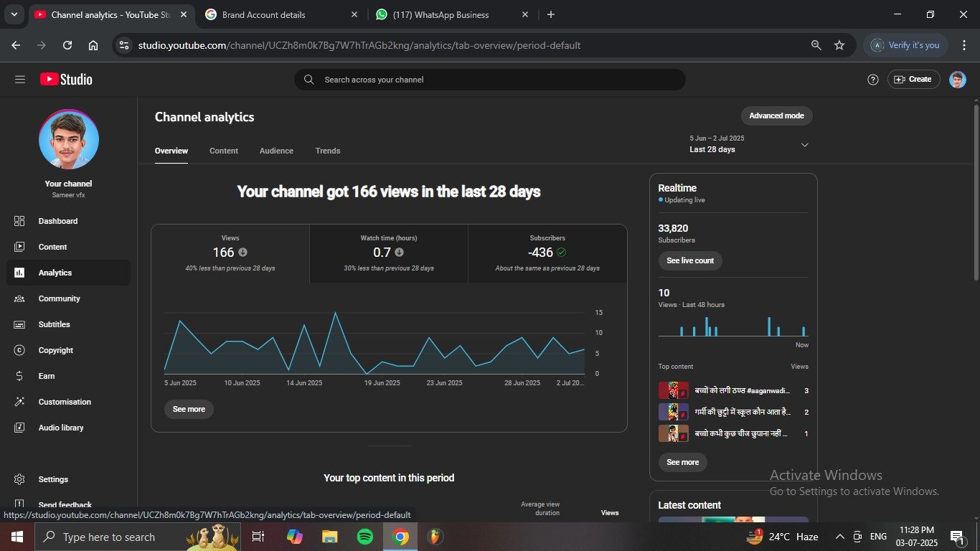
Task: Open Dashboard from the sidebar
Action: tap(68, 221)
